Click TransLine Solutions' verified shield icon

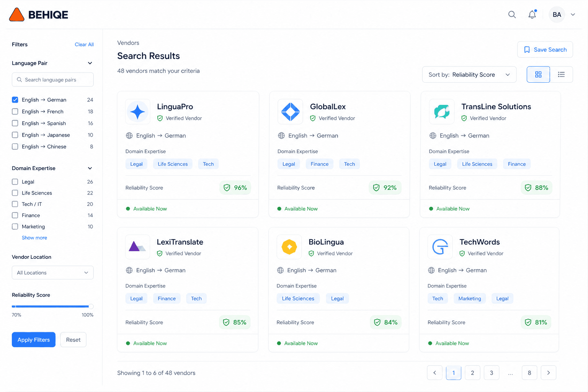click(464, 118)
